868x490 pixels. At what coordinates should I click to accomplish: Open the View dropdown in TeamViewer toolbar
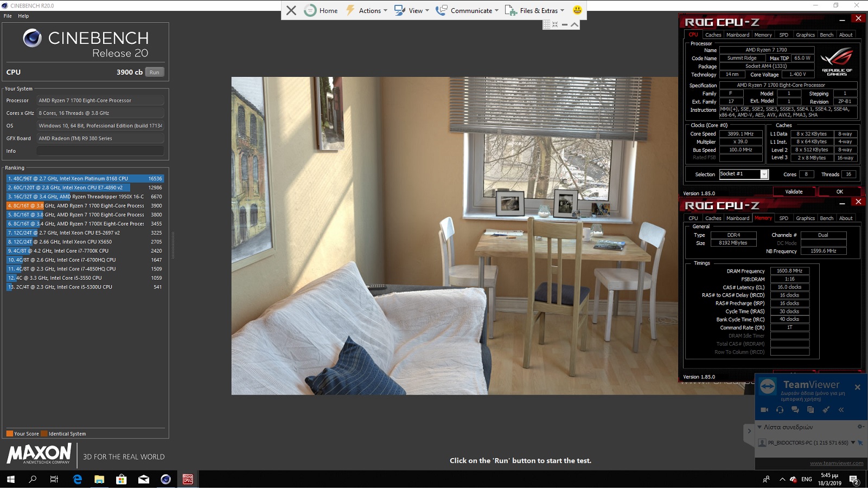[x=412, y=10]
